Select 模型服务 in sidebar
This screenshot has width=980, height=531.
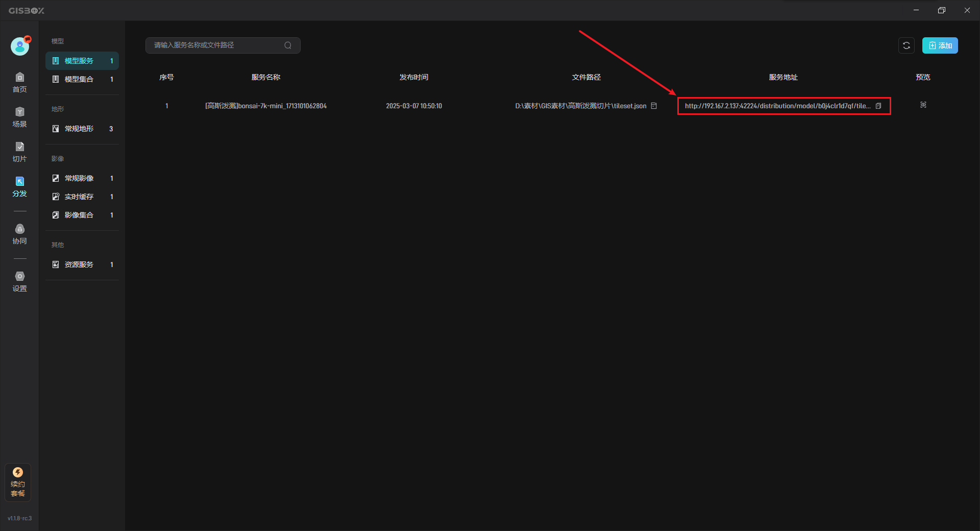point(82,61)
